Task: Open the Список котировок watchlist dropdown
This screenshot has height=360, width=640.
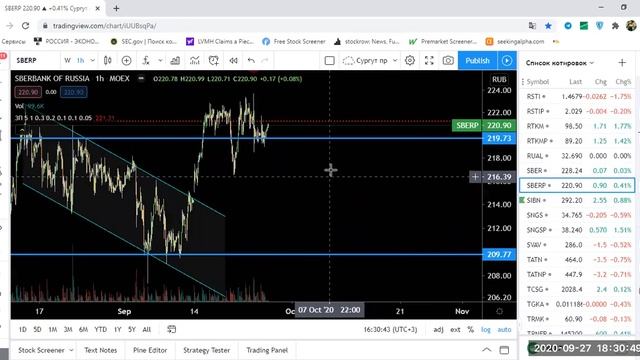Action: (x=560, y=63)
